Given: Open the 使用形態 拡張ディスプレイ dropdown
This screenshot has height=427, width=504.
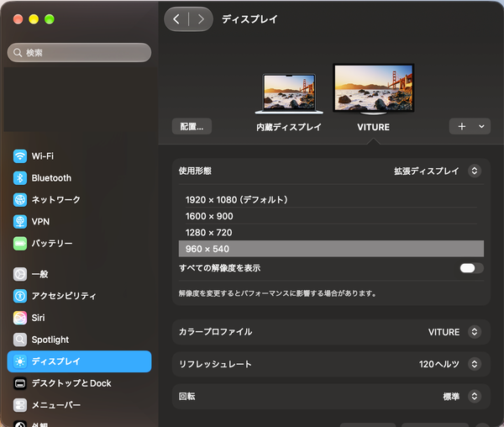Looking at the screenshot, I should pyautogui.click(x=475, y=171).
